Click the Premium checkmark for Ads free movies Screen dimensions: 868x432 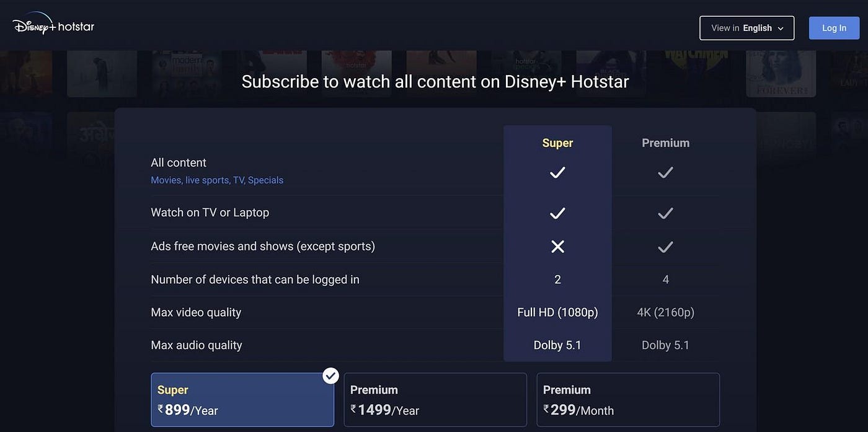665,247
